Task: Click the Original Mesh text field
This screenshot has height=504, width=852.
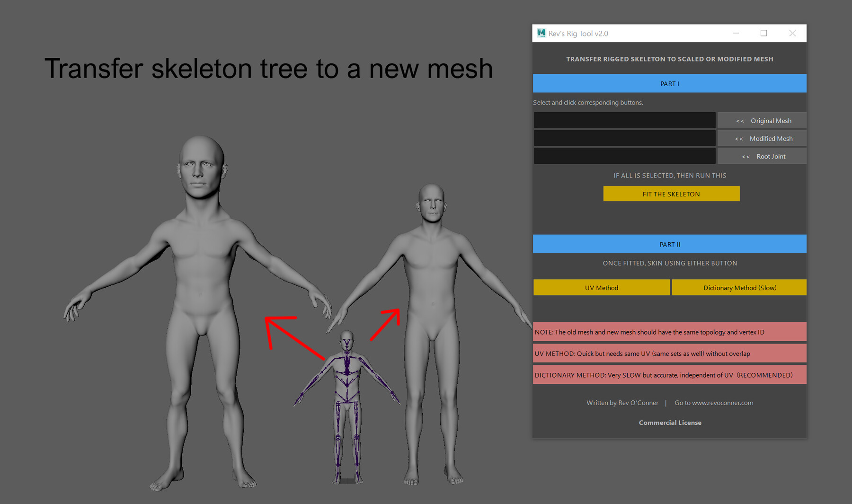Action: [624, 120]
